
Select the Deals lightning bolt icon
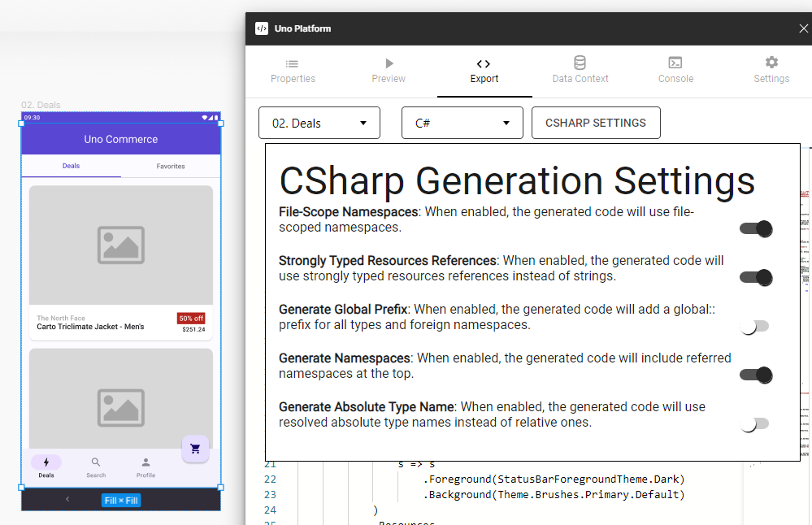coord(46,462)
